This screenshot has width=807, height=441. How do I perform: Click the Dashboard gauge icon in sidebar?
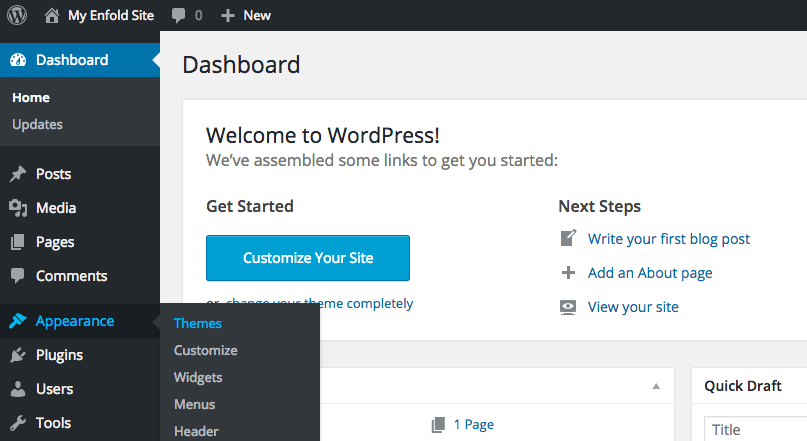tap(18, 60)
